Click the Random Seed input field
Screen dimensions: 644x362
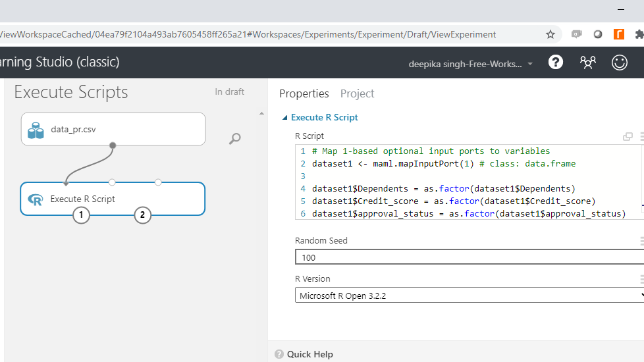pos(470,257)
